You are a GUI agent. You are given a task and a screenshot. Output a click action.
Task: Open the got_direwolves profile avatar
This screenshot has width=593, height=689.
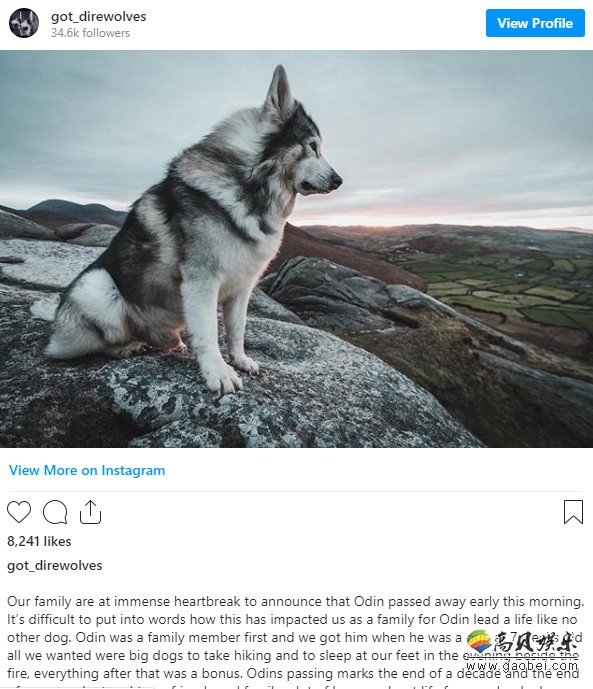[24, 23]
